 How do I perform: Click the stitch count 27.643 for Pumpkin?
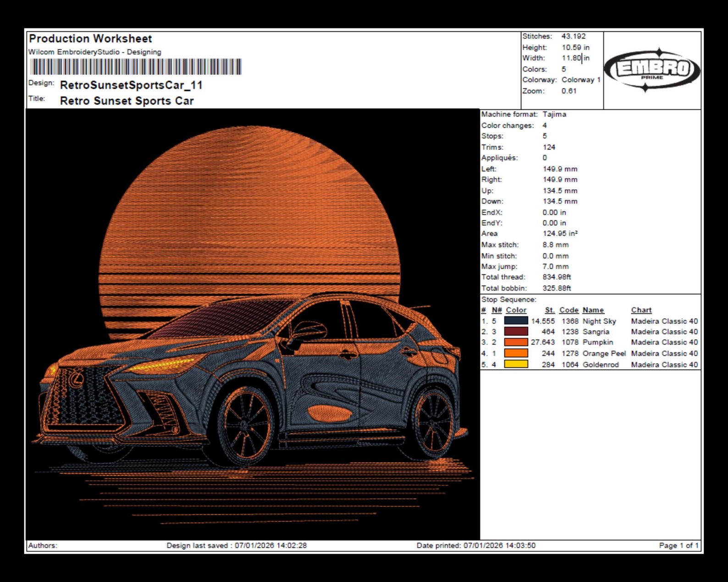click(x=543, y=342)
